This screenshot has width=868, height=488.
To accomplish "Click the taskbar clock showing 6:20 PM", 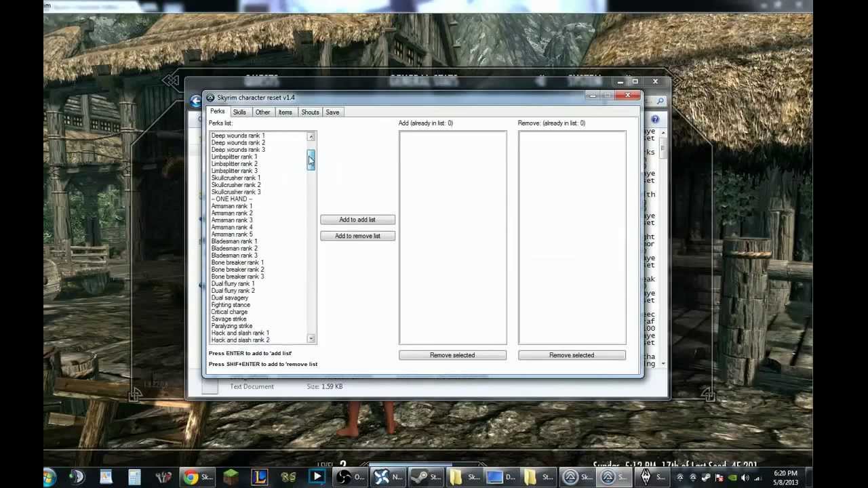I will 785,478.
